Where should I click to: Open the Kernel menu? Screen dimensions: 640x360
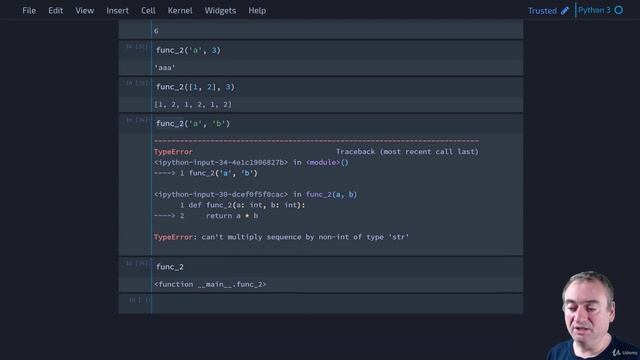pyautogui.click(x=180, y=11)
